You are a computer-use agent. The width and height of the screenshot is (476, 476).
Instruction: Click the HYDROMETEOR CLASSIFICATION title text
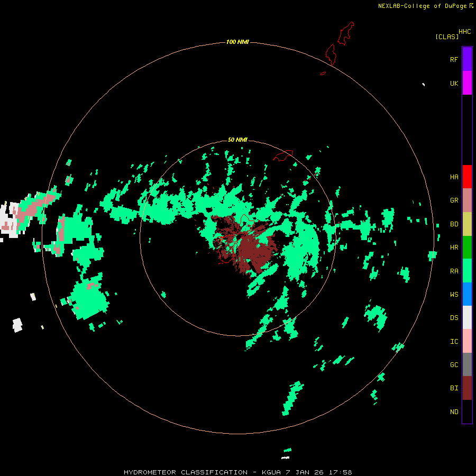[186, 472]
